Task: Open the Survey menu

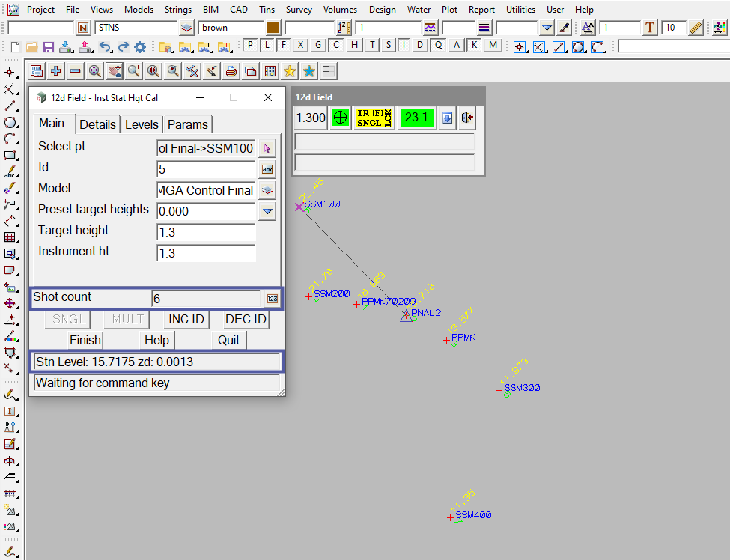Action: 299,10
